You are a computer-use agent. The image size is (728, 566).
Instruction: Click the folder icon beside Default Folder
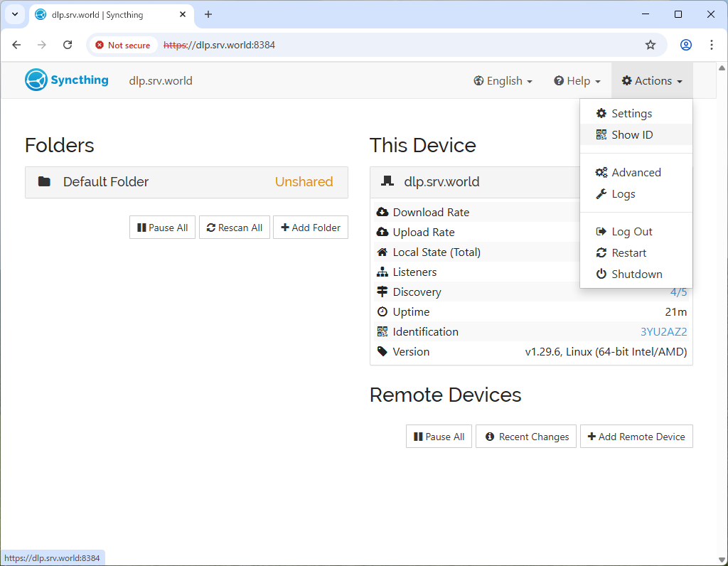(44, 181)
